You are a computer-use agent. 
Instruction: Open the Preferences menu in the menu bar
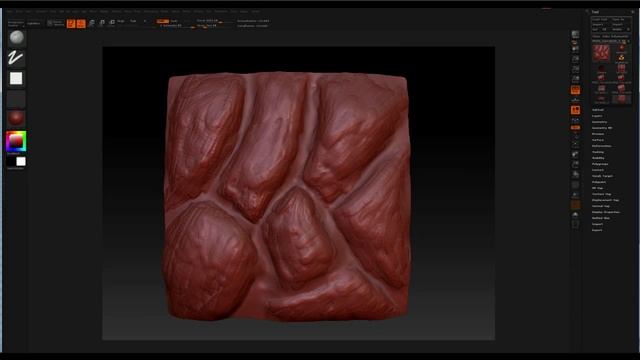tap(151, 11)
